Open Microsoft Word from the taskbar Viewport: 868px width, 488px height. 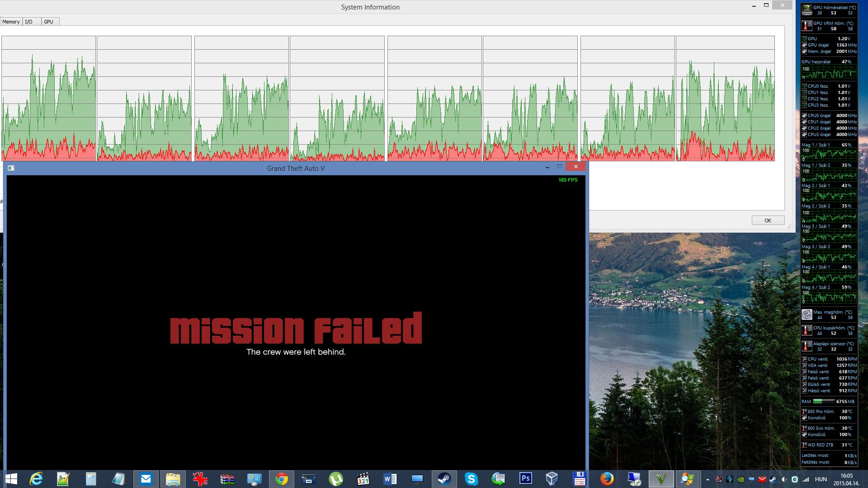390,479
